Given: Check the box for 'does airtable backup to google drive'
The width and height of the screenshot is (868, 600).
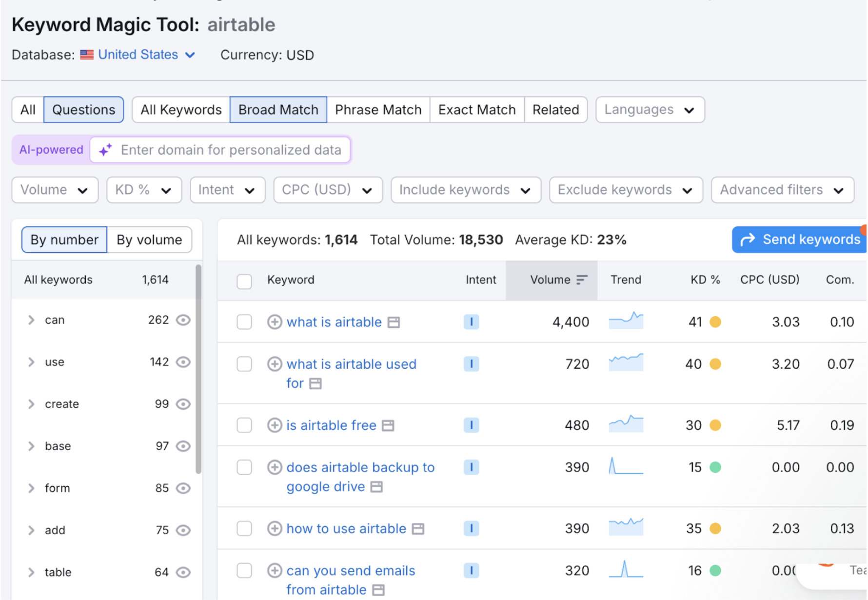Looking at the screenshot, I should click(244, 467).
